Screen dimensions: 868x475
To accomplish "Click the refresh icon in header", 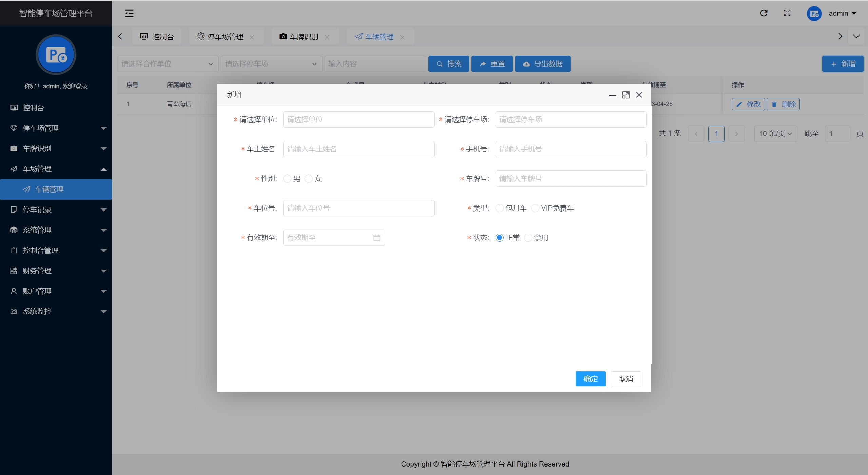I will click(x=764, y=13).
